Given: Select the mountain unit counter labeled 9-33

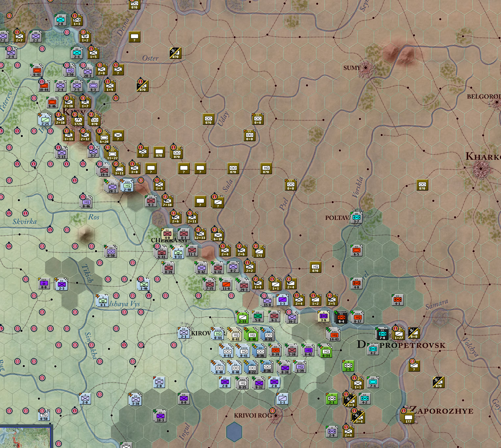Looking at the screenshot, I should 178,252.
